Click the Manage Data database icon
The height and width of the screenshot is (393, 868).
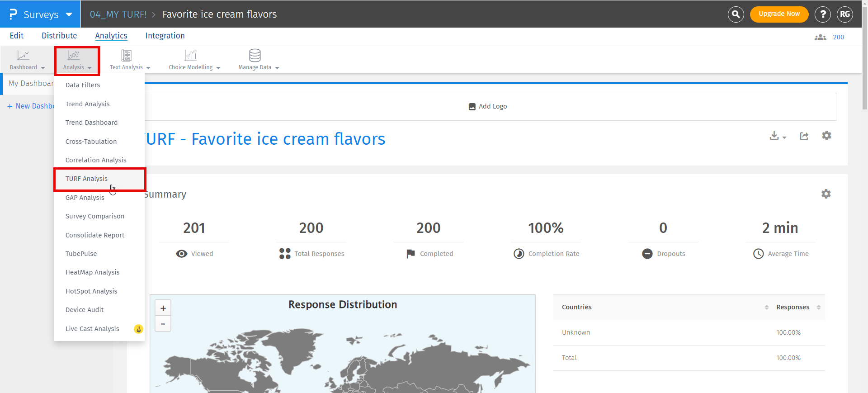[255, 56]
